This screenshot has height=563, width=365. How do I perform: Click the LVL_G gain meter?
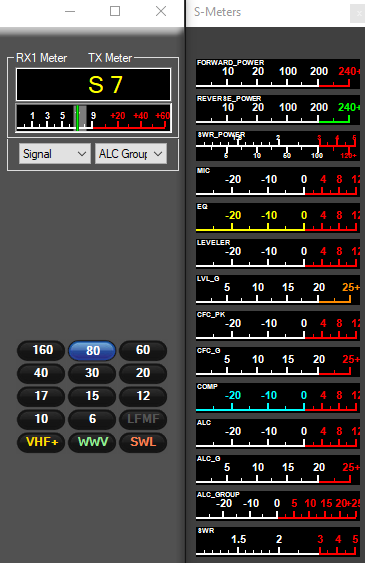tap(278, 289)
